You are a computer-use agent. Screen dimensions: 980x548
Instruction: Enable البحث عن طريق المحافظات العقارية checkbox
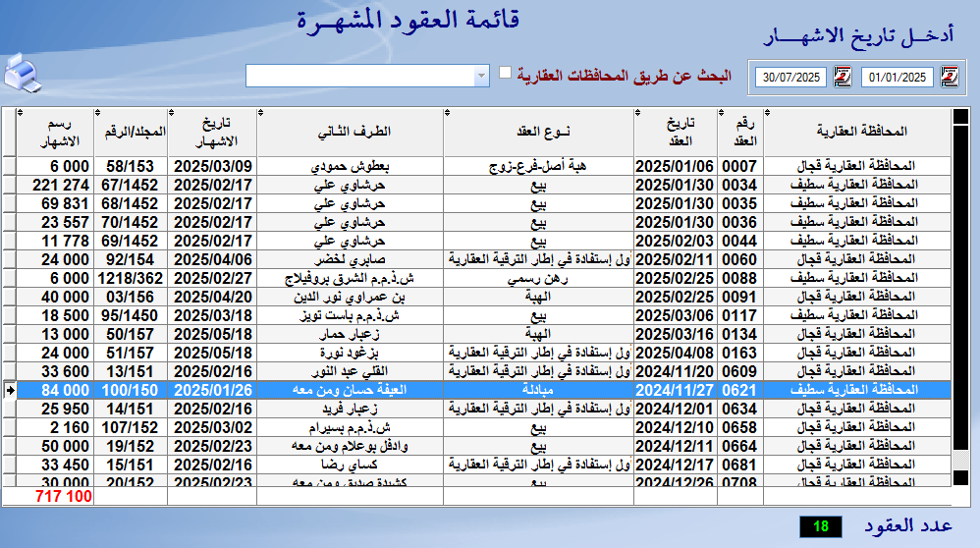point(505,73)
